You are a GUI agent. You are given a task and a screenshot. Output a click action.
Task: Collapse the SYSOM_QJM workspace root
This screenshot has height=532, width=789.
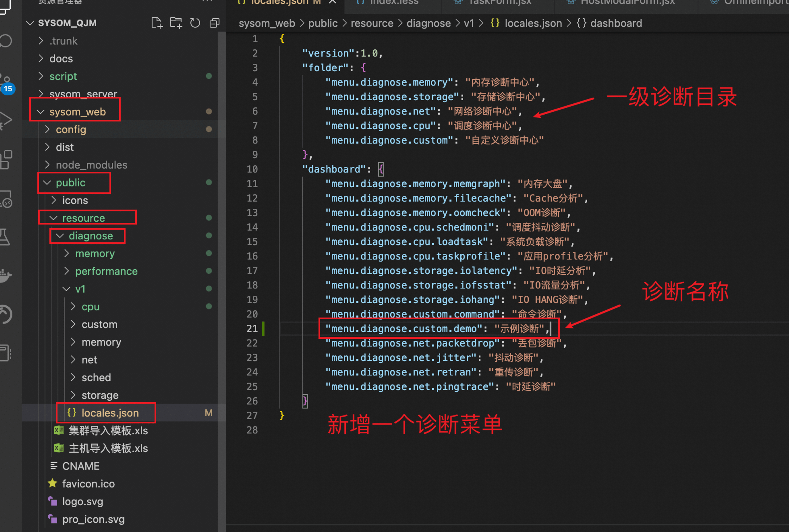(x=30, y=23)
